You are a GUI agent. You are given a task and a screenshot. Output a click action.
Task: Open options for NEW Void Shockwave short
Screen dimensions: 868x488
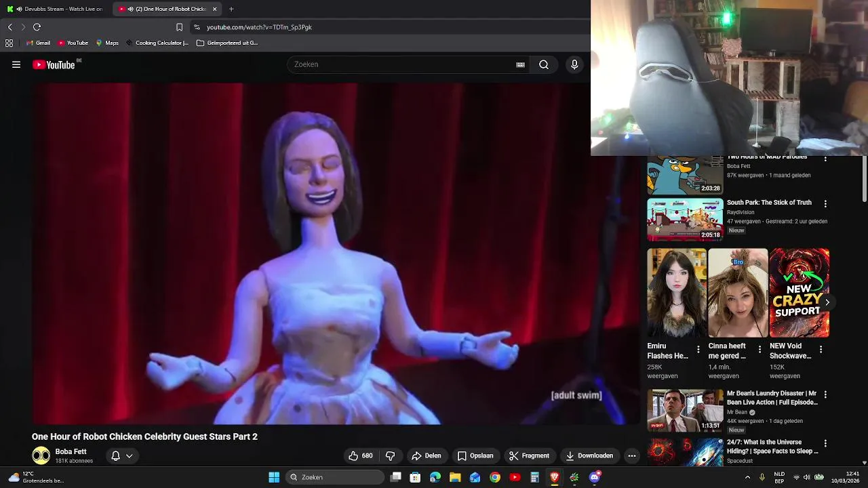click(x=821, y=350)
